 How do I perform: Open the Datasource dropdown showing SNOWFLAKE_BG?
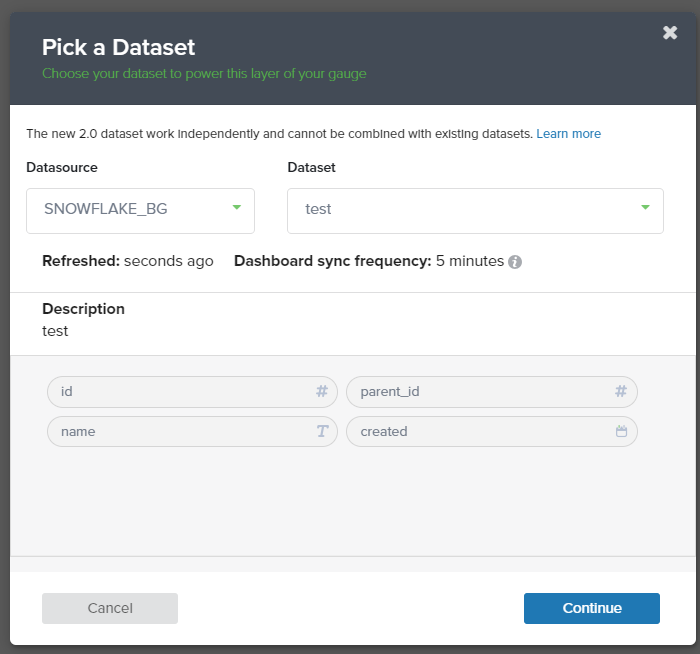(140, 210)
